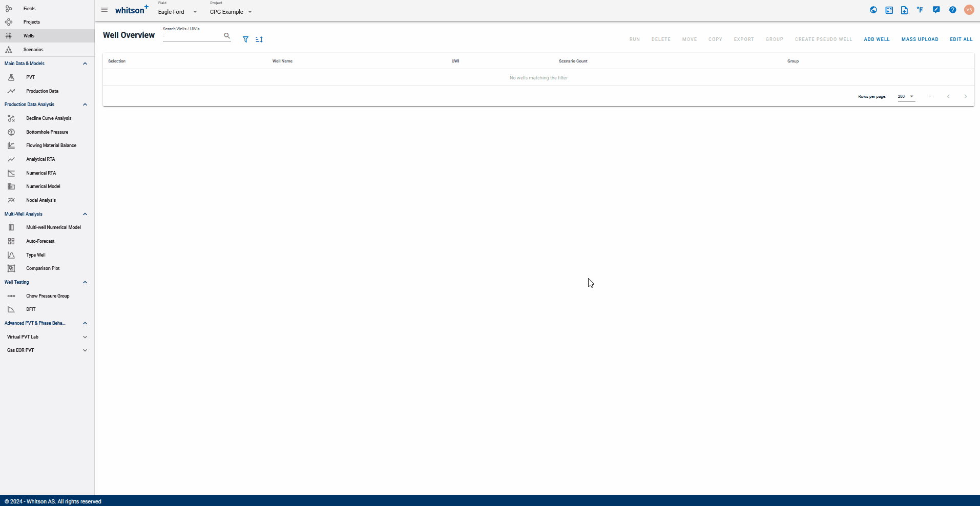Click the MASS UPLOAD button
Screen dimensions: 980x506
pyautogui.click(x=920, y=39)
